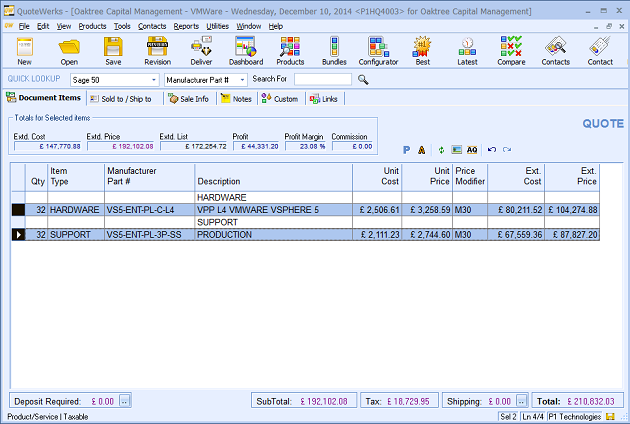
Task: Click the row selector arrow of SUPPORT row
Action: 18,235
